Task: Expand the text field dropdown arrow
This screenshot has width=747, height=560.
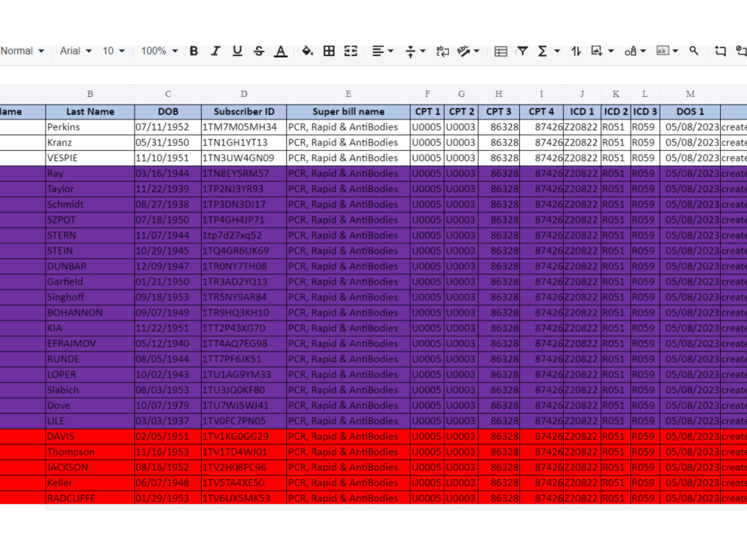Action: click(x=675, y=51)
